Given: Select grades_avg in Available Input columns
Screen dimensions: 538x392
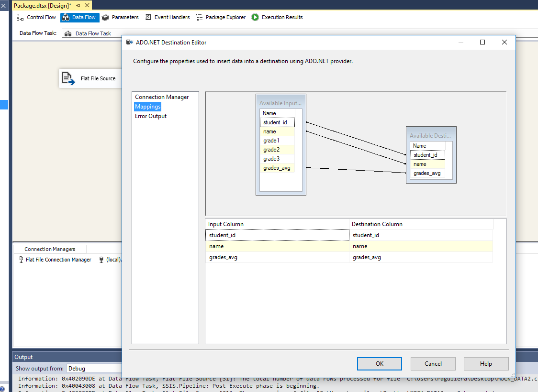Looking at the screenshot, I should [x=277, y=168].
